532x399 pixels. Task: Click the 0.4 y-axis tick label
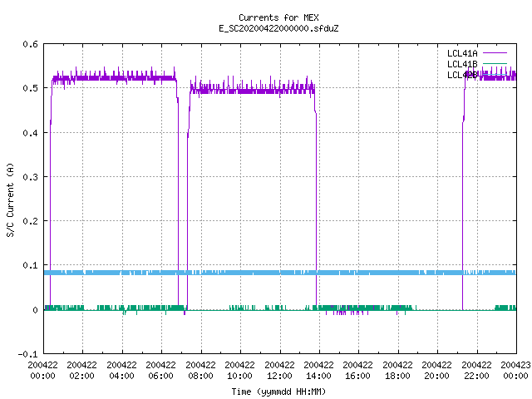tap(30, 133)
